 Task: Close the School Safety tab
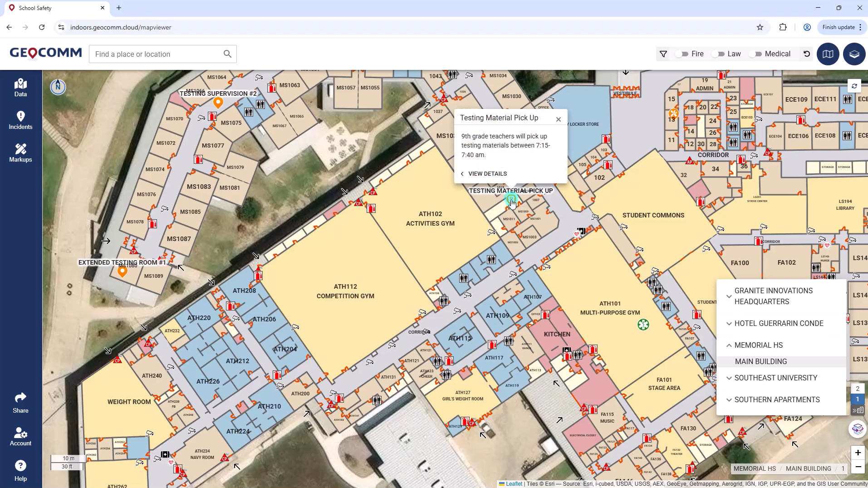point(103,8)
